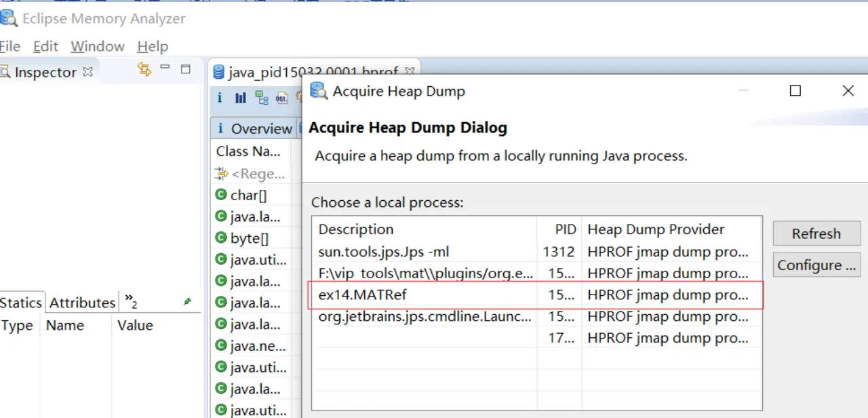
Task: Click the Class Name column header
Action: (250, 151)
